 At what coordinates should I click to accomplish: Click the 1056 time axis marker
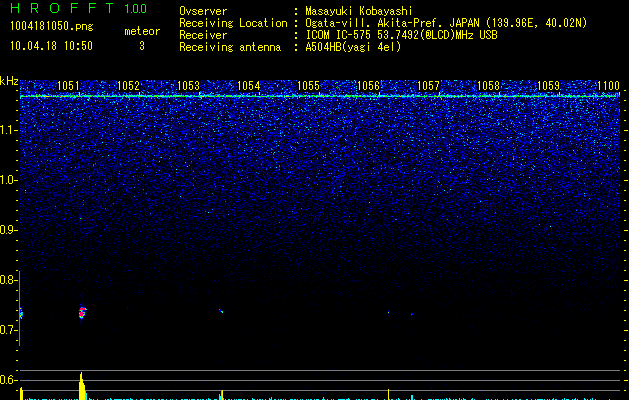368,86
